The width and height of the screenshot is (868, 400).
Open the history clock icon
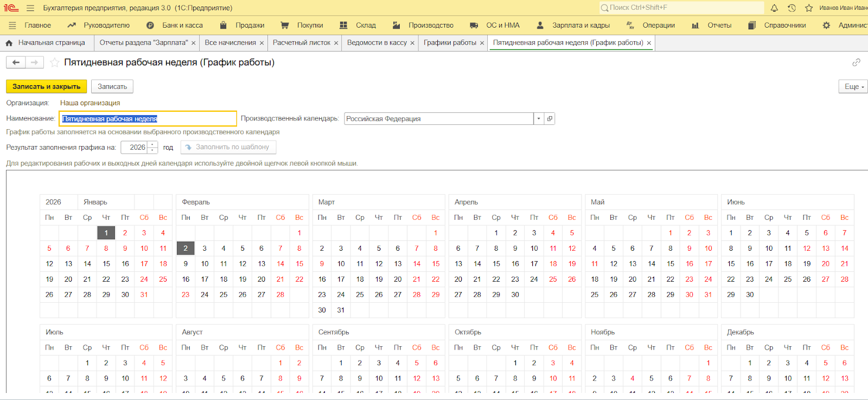point(792,8)
